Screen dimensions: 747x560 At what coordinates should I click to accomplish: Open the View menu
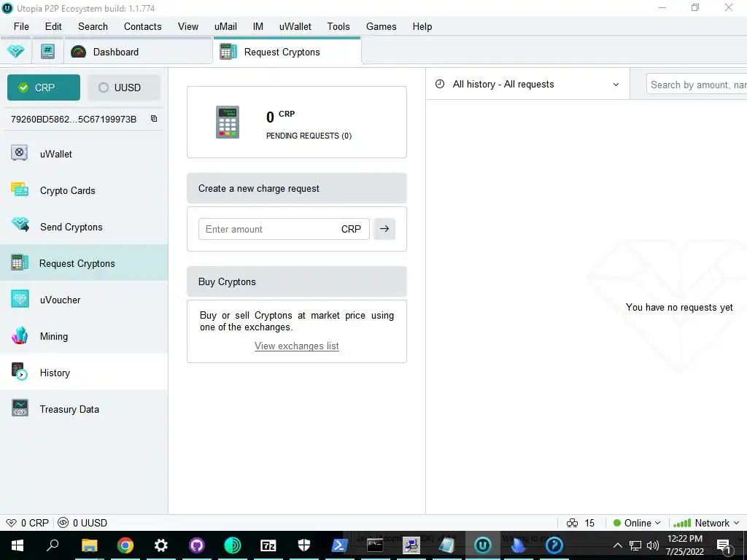point(188,27)
